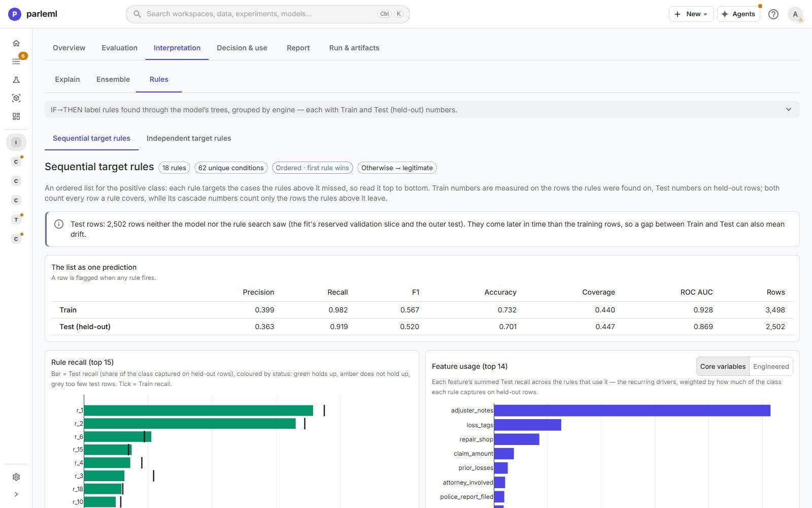Viewport: 812px width, 508px height.
Task: Open the models cube icon in sidebar
Action: pyautogui.click(x=16, y=98)
